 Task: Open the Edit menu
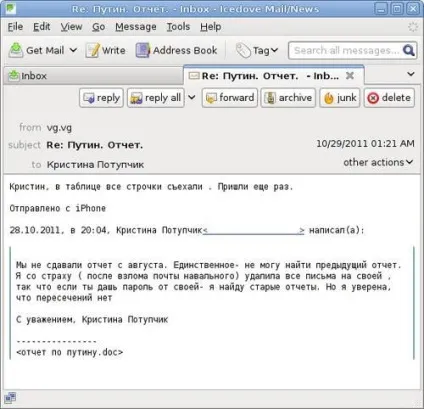coord(42,27)
